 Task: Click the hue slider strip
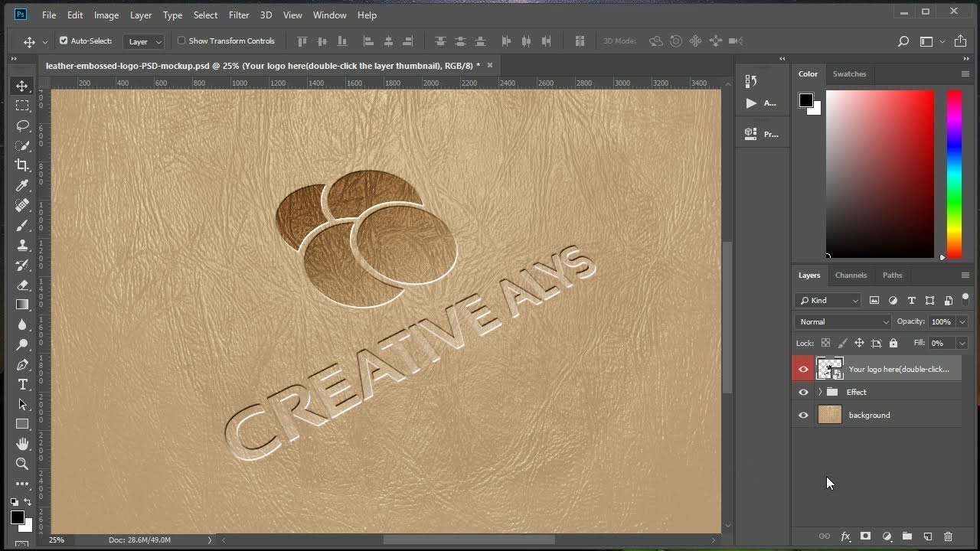click(954, 174)
